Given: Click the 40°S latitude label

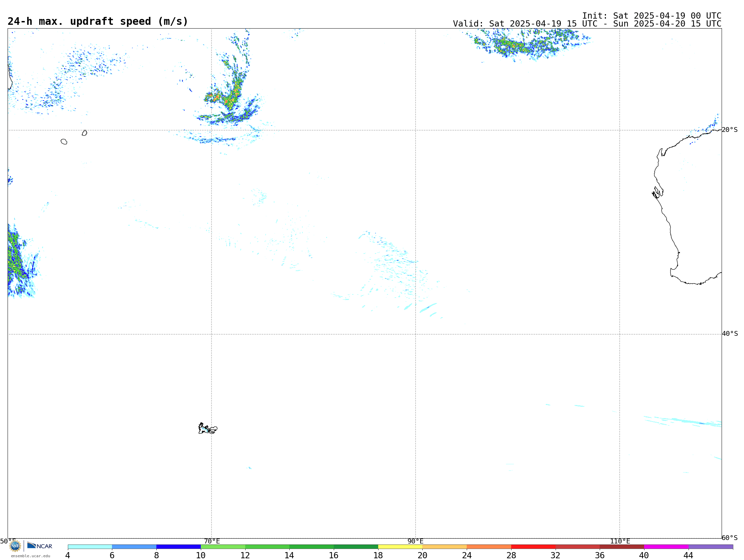Looking at the screenshot, I should [730, 334].
